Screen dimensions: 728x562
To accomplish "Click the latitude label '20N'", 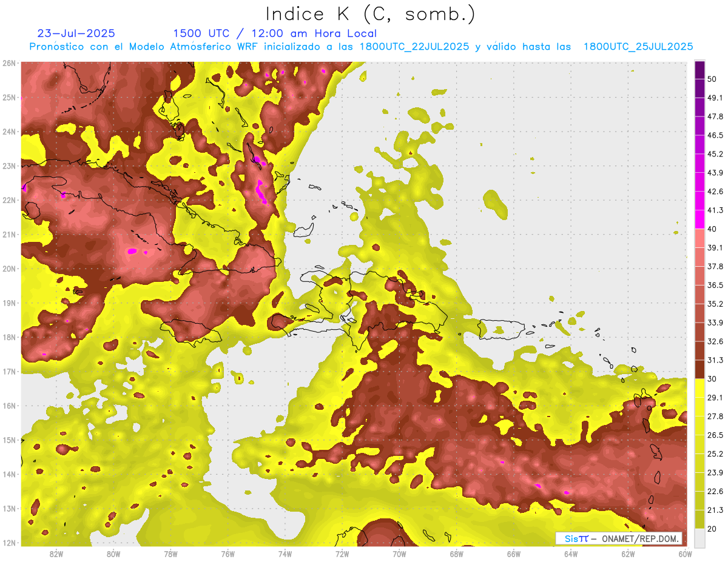I will [9, 269].
